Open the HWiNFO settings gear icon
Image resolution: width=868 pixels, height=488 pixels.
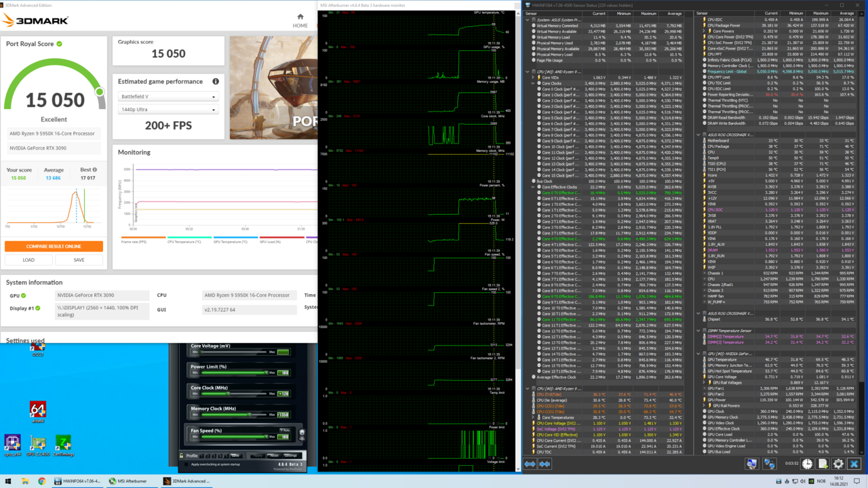838,464
